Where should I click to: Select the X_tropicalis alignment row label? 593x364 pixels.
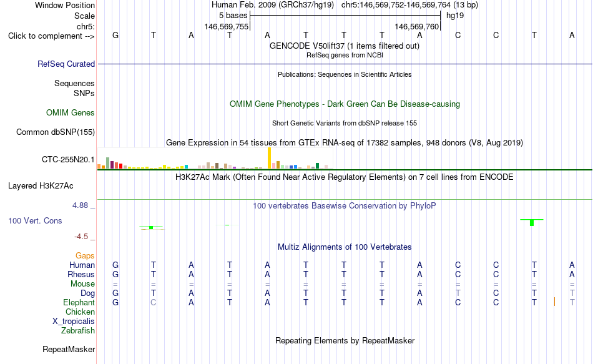74,322
